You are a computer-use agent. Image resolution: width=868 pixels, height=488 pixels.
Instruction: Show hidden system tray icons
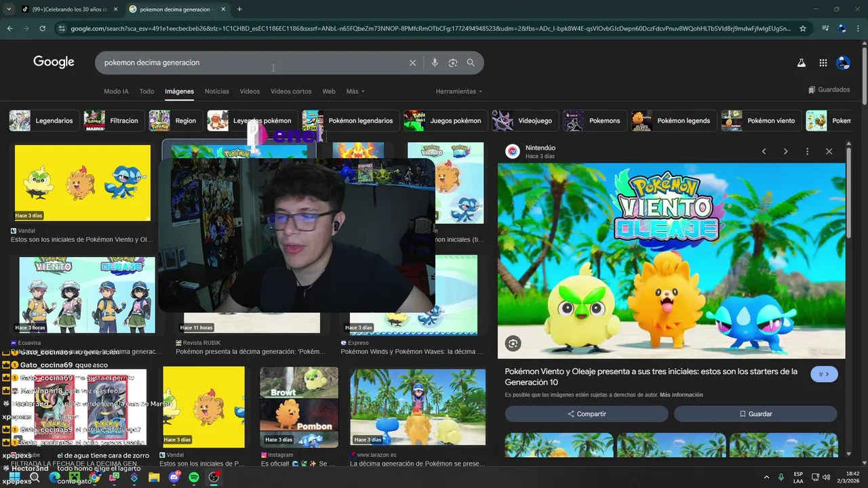[x=767, y=477]
